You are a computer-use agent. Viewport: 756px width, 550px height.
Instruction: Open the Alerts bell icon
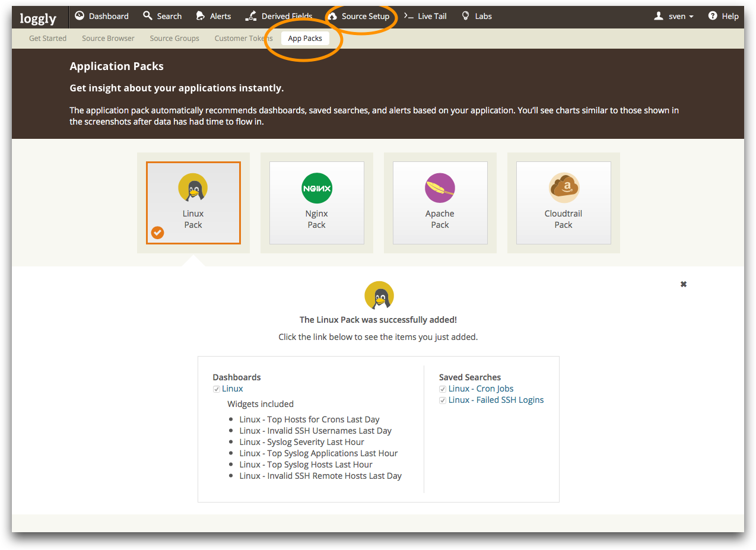201,16
